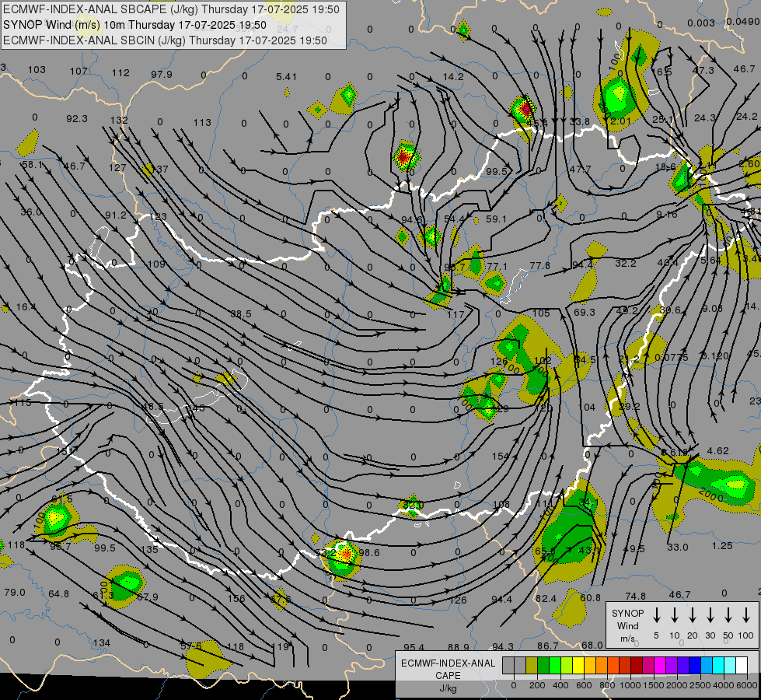The height and width of the screenshot is (700, 761).
Task: Click the map value 98.6
Action: 369,552
